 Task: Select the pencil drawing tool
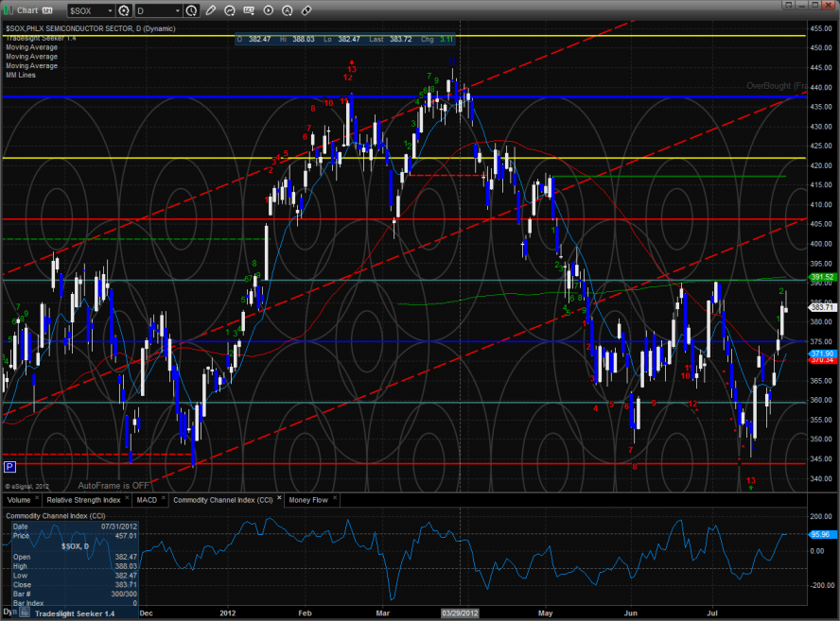click(x=210, y=10)
